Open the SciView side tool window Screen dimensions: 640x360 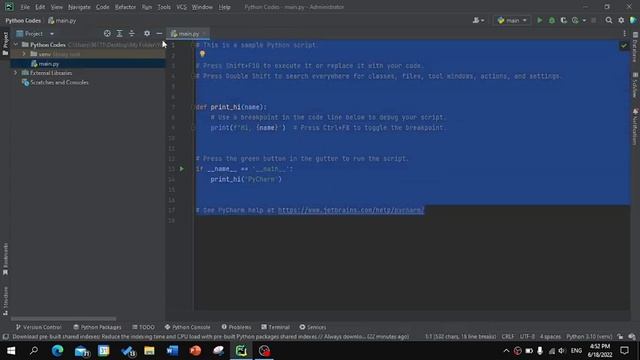click(x=635, y=85)
